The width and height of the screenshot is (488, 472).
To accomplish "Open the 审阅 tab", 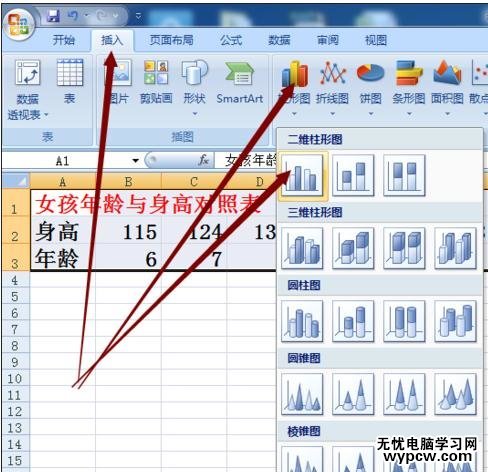I will click(x=328, y=40).
